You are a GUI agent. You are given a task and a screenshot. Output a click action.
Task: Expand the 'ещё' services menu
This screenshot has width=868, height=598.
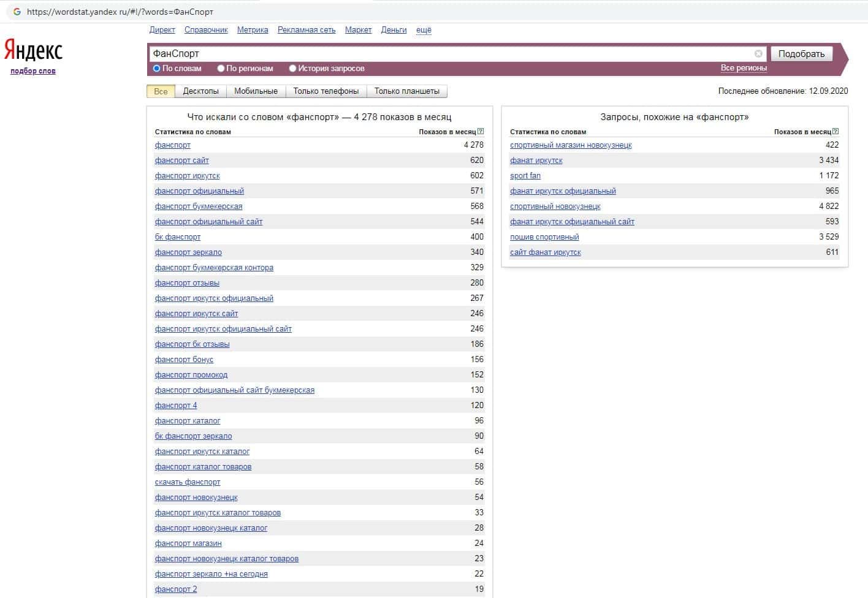click(424, 30)
